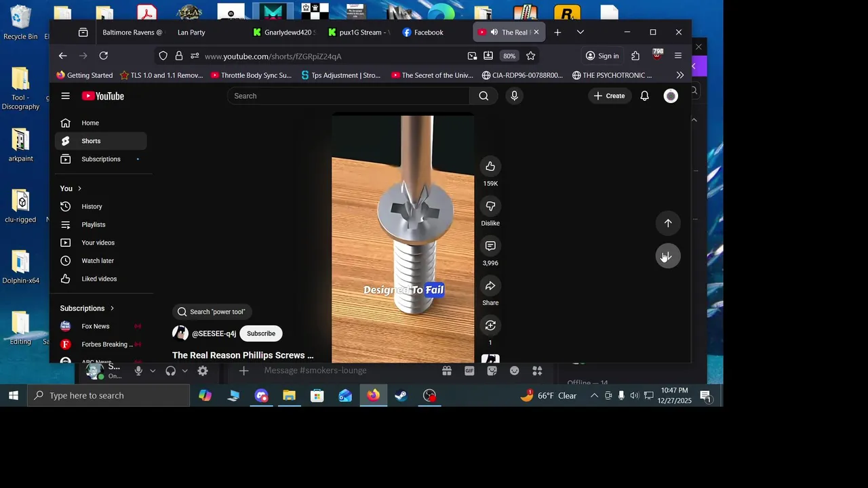This screenshot has width=868, height=488.
Task: Share this YouTube short
Action: coord(490,286)
